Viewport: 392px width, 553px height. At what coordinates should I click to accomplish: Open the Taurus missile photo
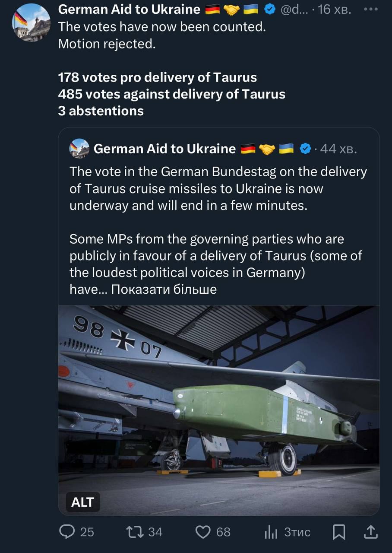click(x=219, y=410)
